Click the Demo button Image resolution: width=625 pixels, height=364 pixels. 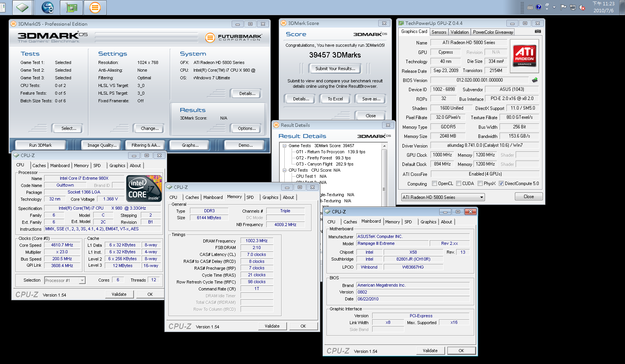coord(246,145)
